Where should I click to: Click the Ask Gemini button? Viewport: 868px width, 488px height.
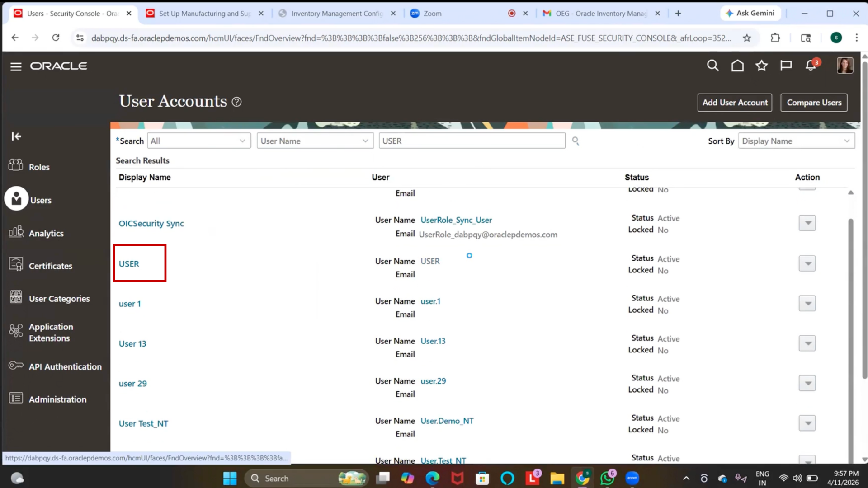coord(750,14)
